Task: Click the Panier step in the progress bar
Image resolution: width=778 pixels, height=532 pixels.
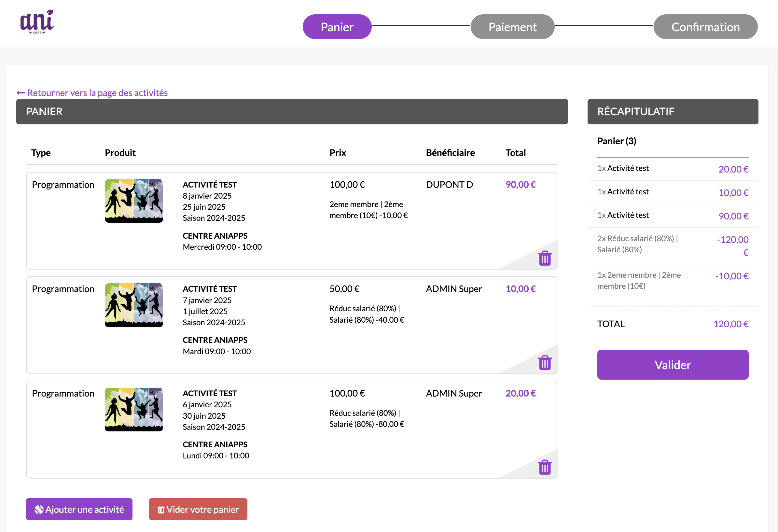Action: tap(337, 27)
